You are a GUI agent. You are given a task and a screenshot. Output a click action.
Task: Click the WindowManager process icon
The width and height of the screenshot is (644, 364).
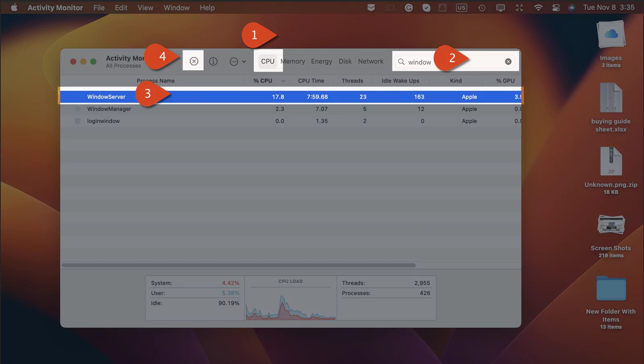point(78,109)
